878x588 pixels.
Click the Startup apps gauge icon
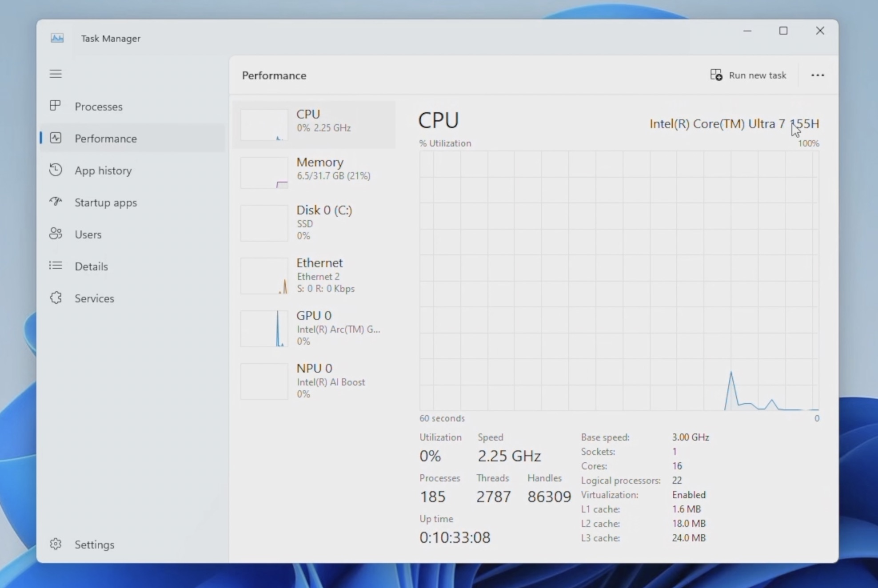[56, 202]
